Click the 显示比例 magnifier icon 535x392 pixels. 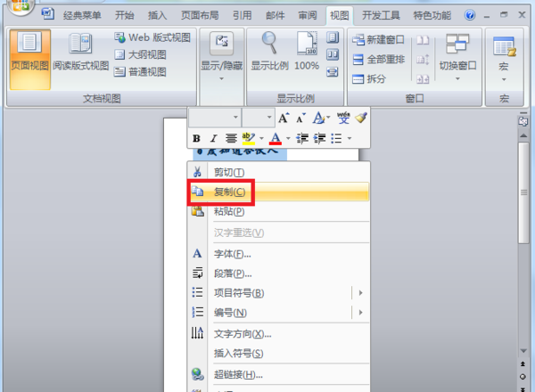(269, 43)
